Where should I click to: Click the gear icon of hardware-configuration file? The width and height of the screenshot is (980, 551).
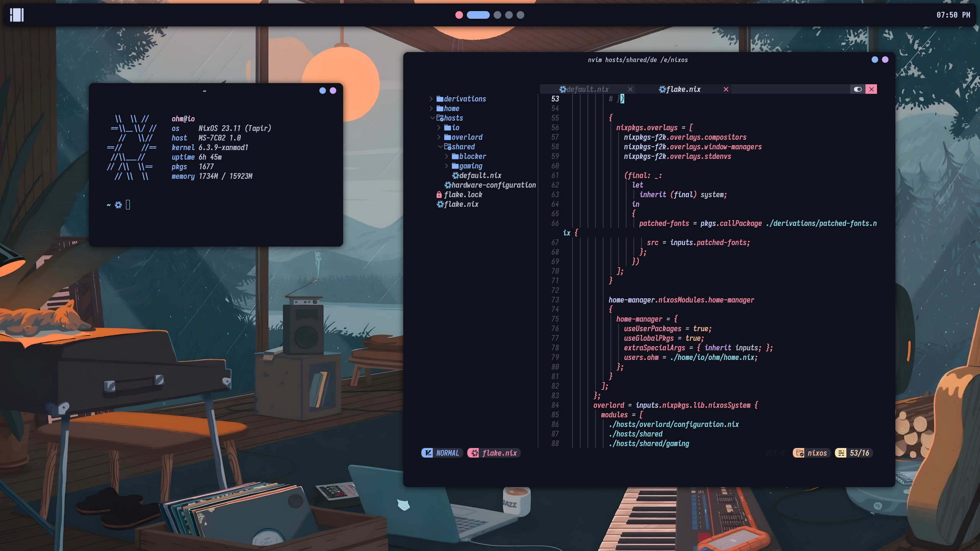[x=448, y=185]
